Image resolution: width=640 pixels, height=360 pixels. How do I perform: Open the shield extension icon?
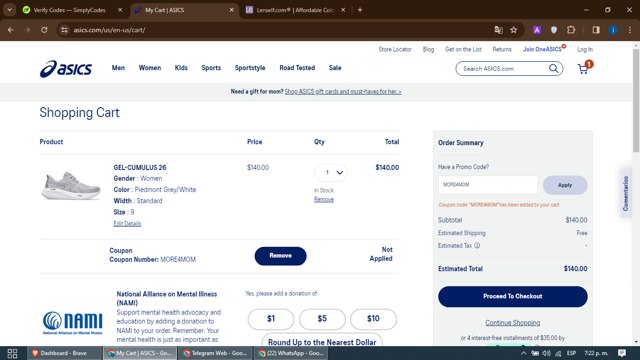(x=554, y=30)
